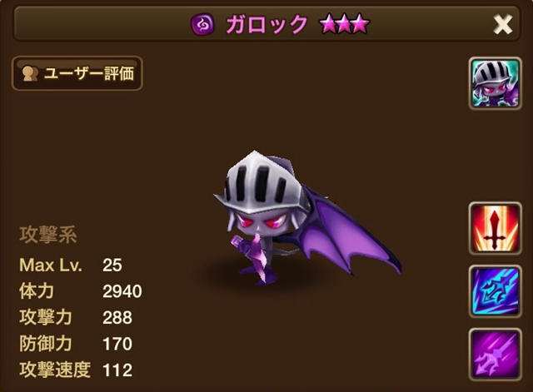Click the 攻撃力 stat value 288
This screenshot has height=392, width=533.
pos(117,318)
